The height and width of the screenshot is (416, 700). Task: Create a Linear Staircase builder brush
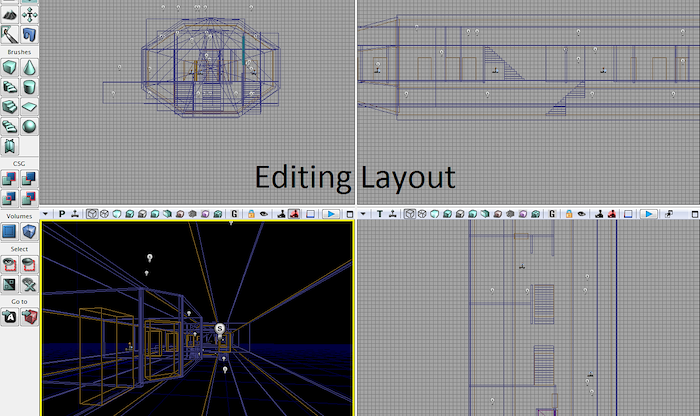(x=9, y=107)
